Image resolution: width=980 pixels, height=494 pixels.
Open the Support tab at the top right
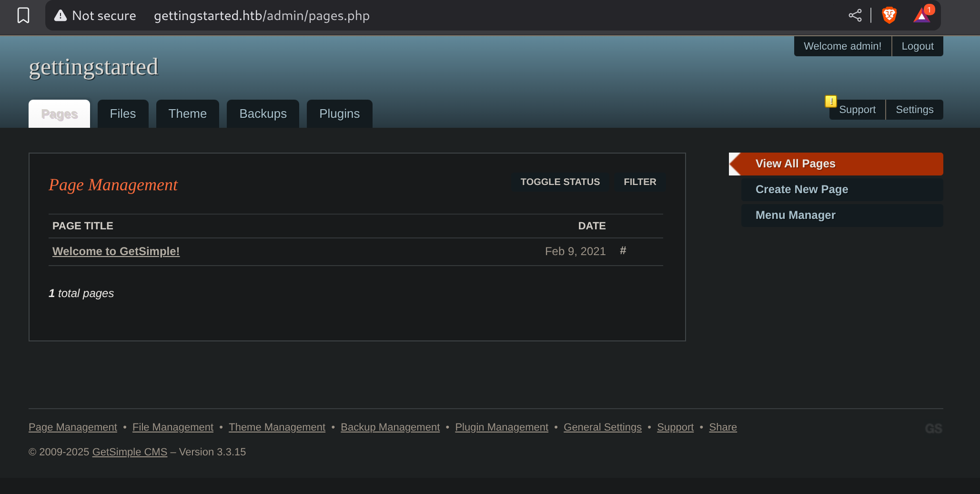click(857, 110)
